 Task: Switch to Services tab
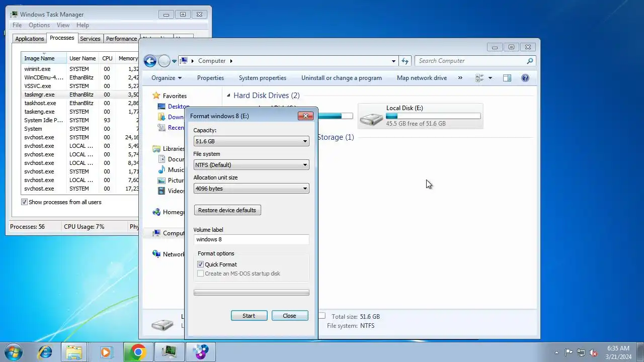point(90,39)
